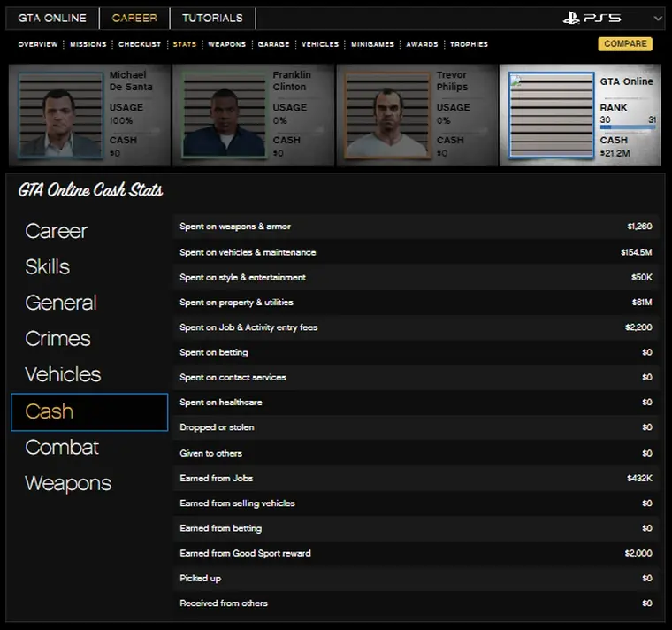This screenshot has height=630, width=672.
Task: Select Combat stats category
Action: pos(62,448)
